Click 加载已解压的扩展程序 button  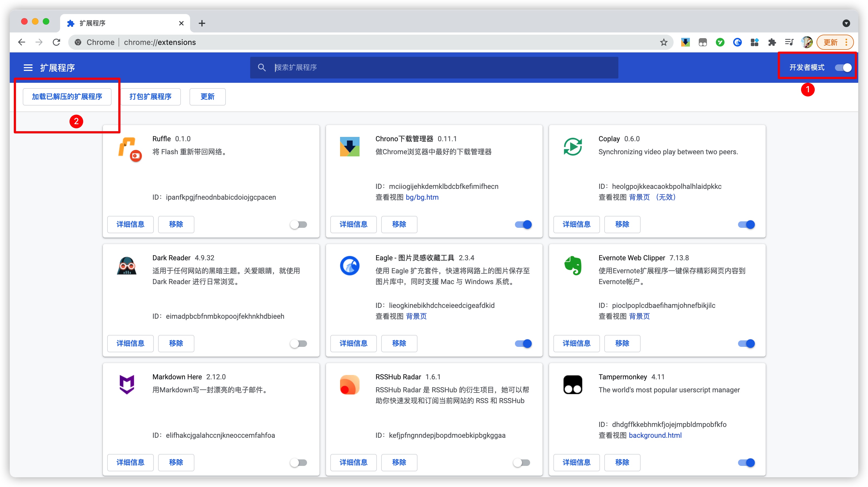pyautogui.click(x=67, y=97)
